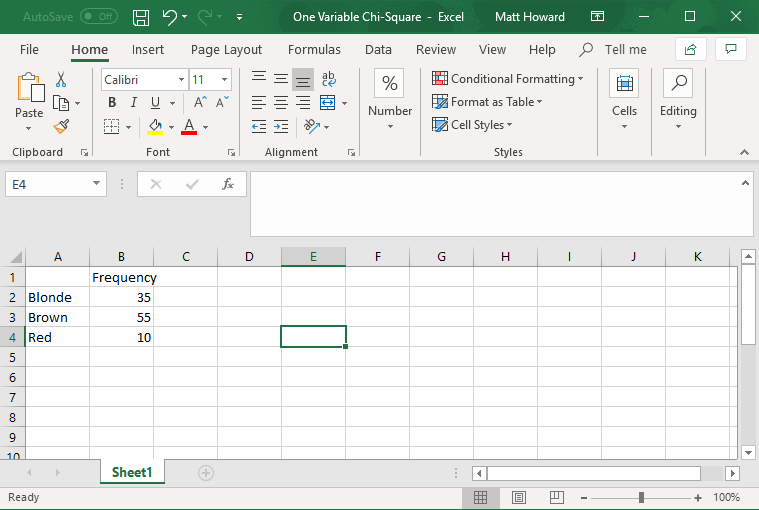Click the Merge & Center icon
Viewport: 759px width, 510px height.
pyautogui.click(x=327, y=103)
